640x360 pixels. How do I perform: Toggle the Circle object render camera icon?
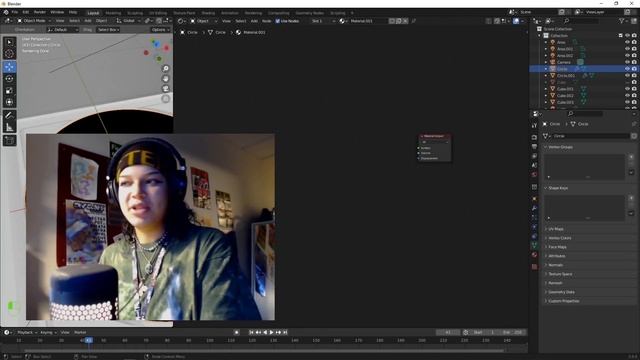(x=634, y=69)
